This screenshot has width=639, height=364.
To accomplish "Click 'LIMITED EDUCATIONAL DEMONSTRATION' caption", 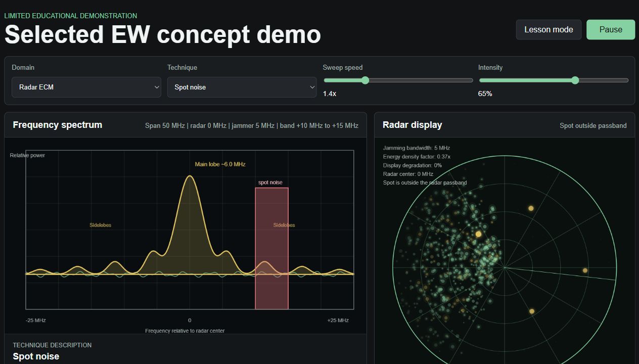I will point(71,16).
